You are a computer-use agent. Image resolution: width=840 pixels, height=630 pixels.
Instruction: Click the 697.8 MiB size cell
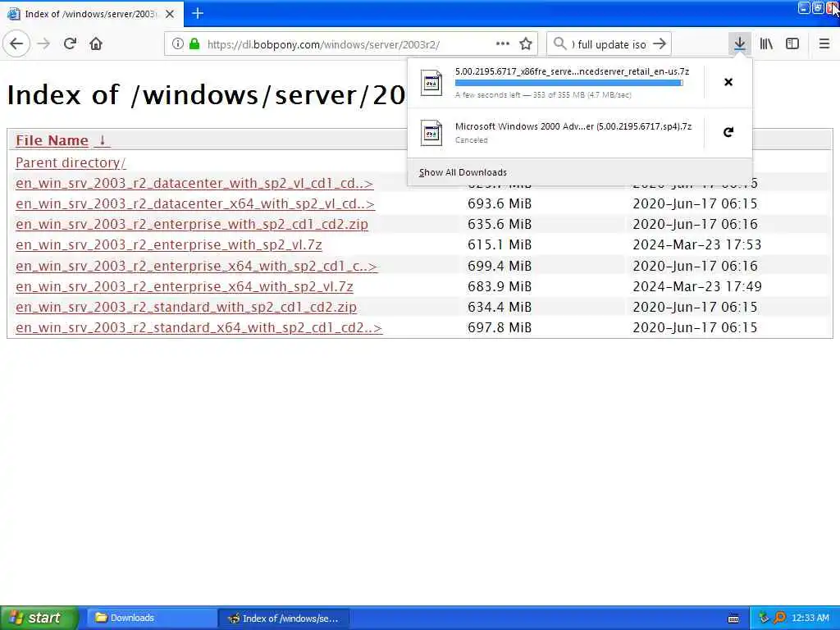[x=500, y=328]
